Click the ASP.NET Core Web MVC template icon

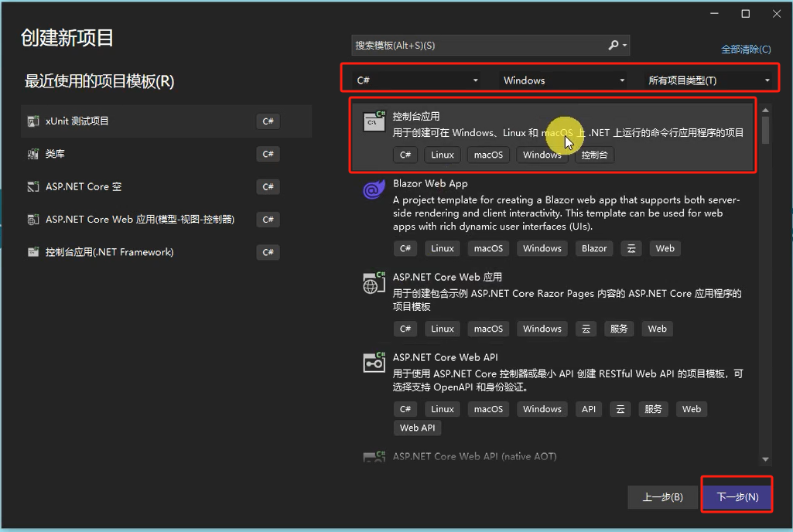32,220
